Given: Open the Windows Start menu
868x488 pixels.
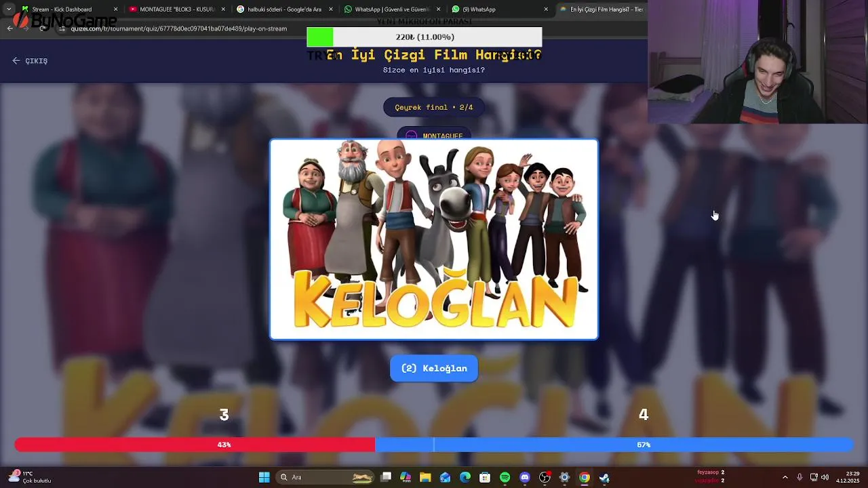Looking at the screenshot, I should [264, 477].
